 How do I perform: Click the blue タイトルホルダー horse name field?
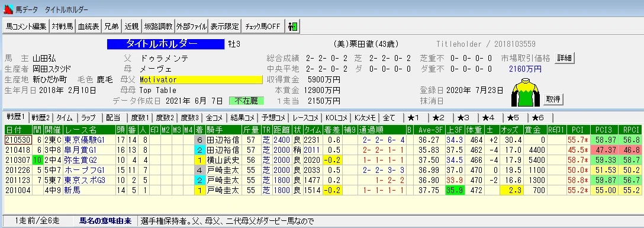coord(166,44)
